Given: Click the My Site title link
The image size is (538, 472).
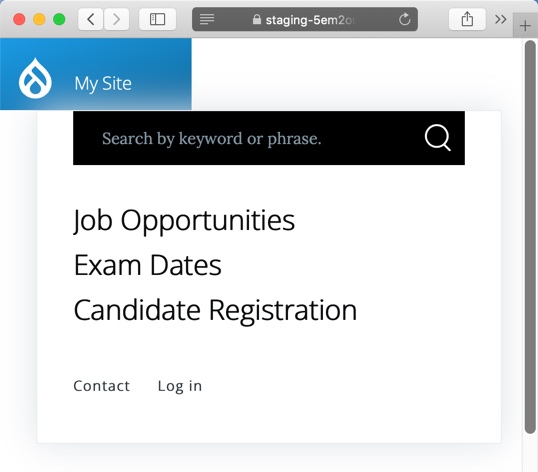Looking at the screenshot, I should 103,84.
